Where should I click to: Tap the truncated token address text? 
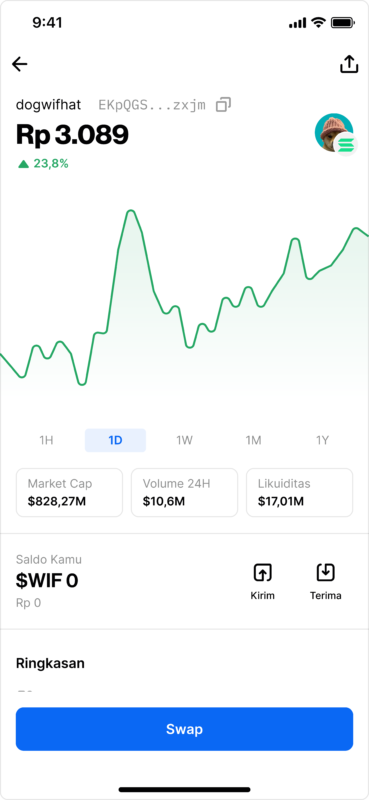click(x=152, y=105)
